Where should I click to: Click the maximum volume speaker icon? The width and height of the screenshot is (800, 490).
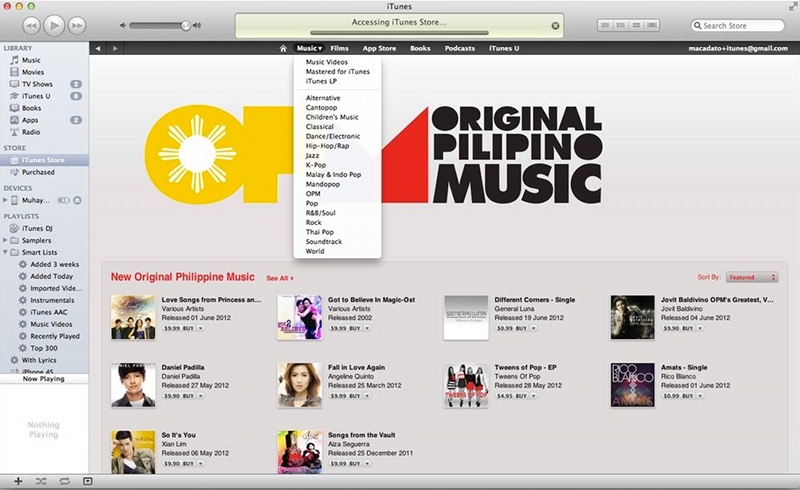coord(197,25)
